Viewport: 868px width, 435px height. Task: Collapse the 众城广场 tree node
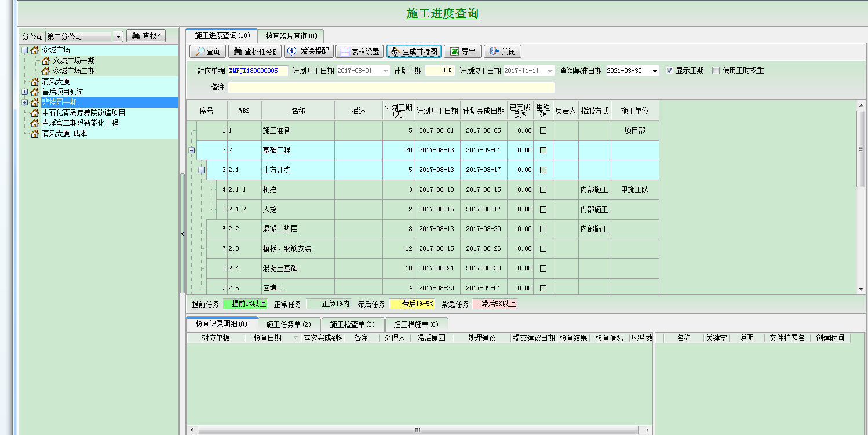click(25, 50)
